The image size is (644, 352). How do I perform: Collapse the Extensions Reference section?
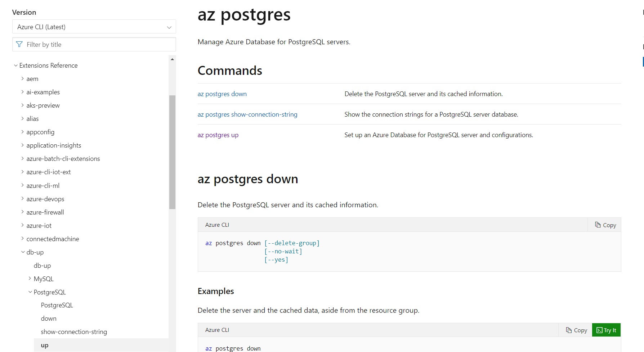pyautogui.click(x=15, y=65)
